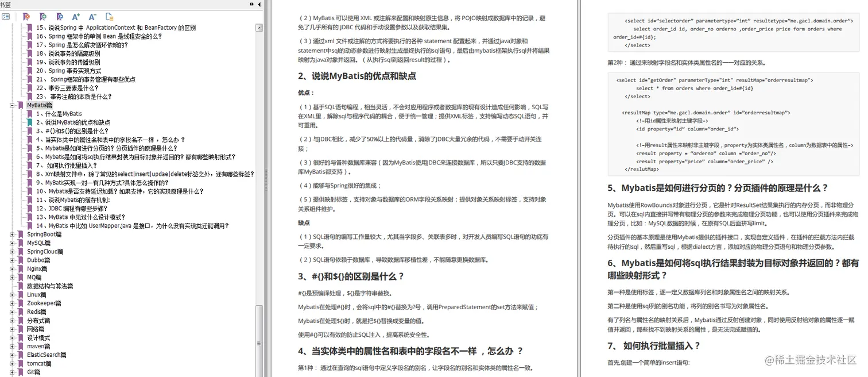Locate current bookmark via the blue bookmark icon

click(59, 17)
